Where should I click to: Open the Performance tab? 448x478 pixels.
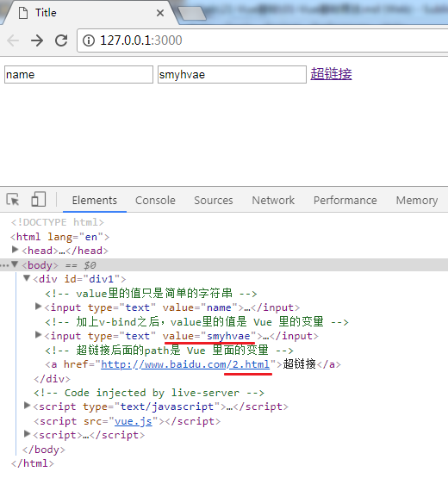[x=345, y=201]
